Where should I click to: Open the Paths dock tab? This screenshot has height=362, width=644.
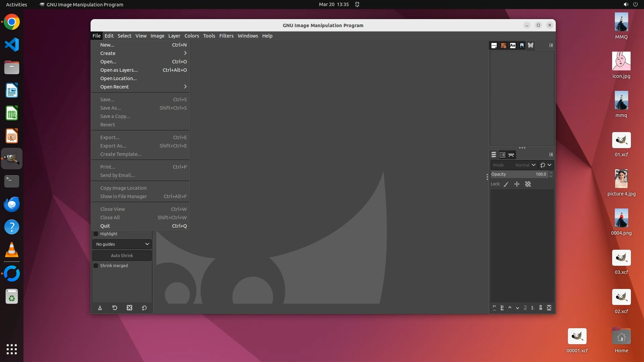click(511, 155)
